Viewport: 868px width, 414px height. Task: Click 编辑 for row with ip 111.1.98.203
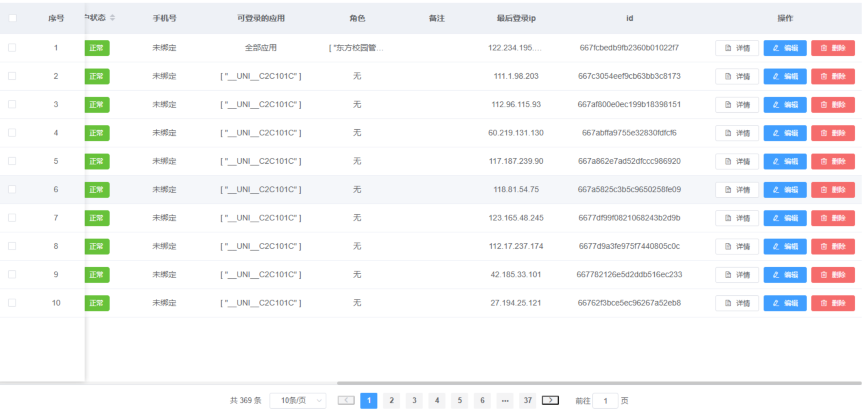(785, 76)
